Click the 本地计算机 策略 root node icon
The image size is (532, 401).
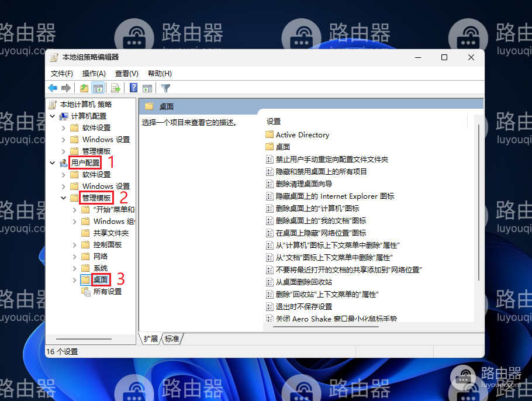[53, 105]
